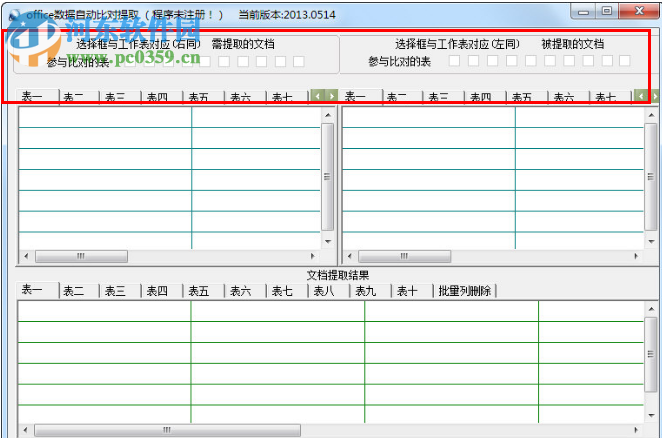Open 表九 tab in the extraction results
Screen dimensions: 662x438
[370, 291]
